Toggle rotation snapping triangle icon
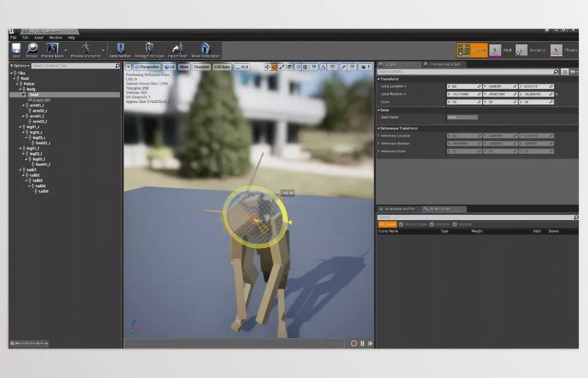Screen dimensions: 588x378 [x=323, y=67]
